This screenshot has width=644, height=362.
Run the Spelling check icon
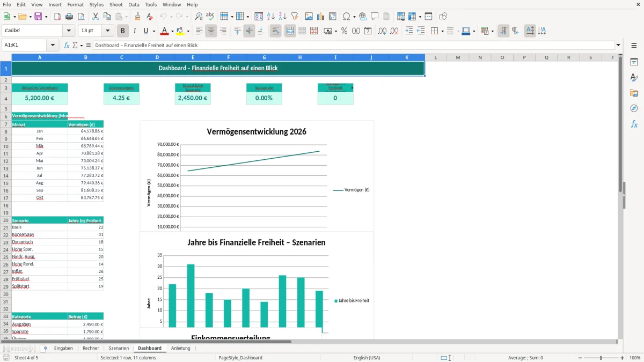[210, 17]
